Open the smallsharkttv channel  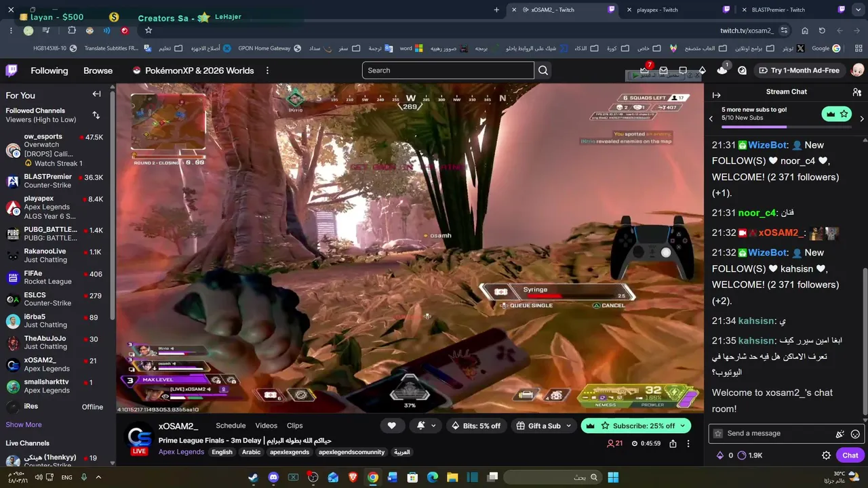tap(54, 386)
